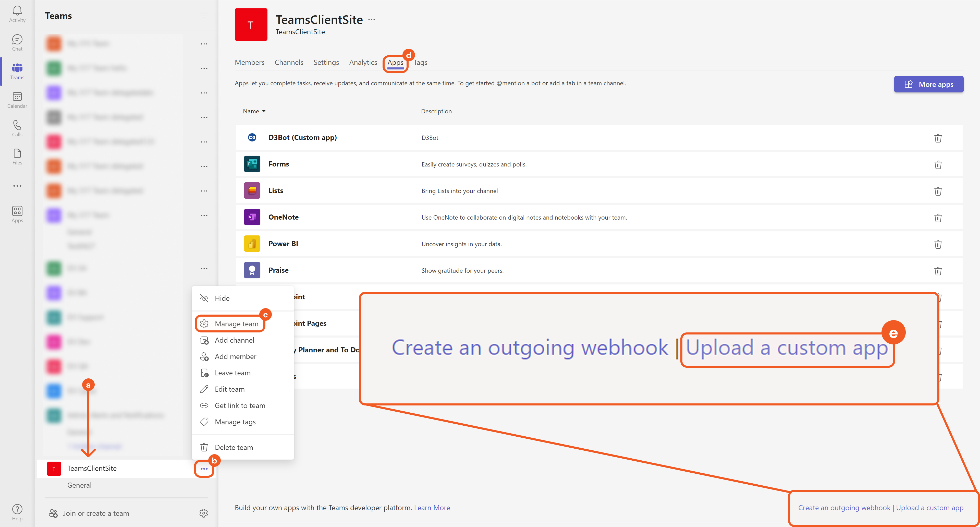Open more options for TeamsClientSite in list
This screenshot has height=527, width=980.
click(204, 469)
